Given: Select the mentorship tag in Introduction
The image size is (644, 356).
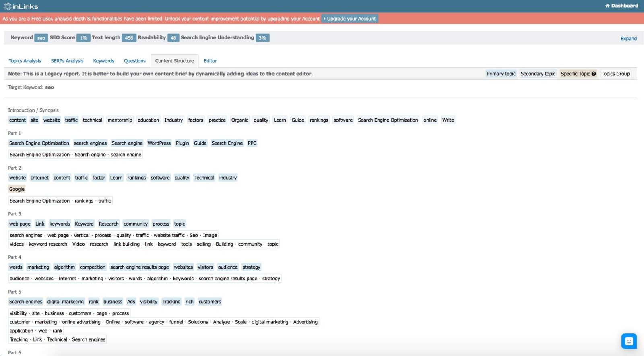Looking at the screenshot, I should tap(120, 120).
